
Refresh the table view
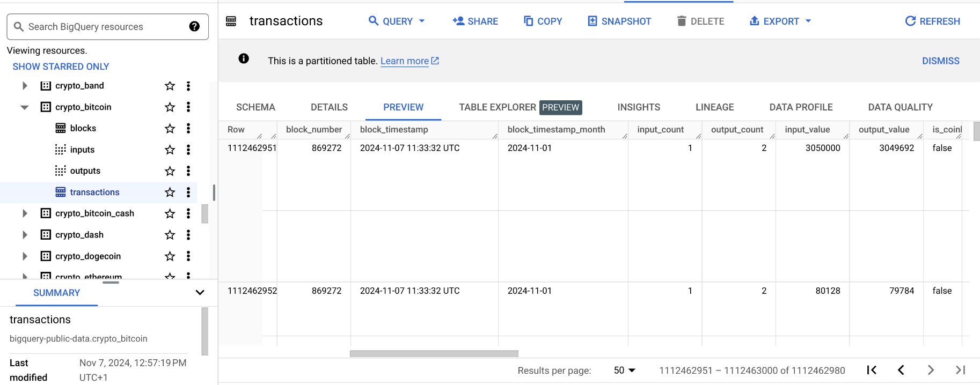[932, 21]
